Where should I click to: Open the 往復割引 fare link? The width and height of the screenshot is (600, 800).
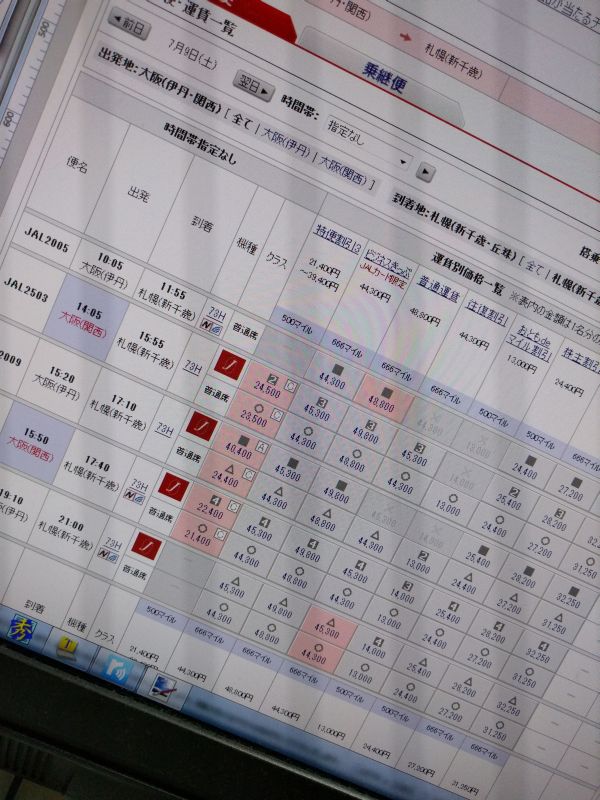487,312
